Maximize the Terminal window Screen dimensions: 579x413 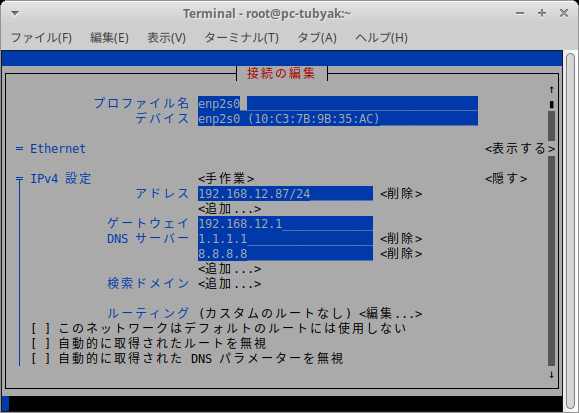point(542,13)
